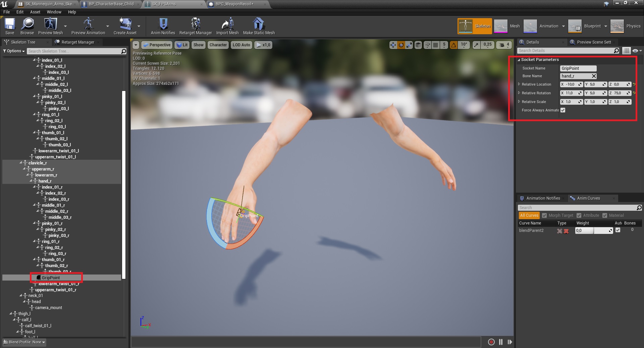Click the Import Mesh icon
The height and width of the screenshot is (348, 644).
click(x=227, y=24)
